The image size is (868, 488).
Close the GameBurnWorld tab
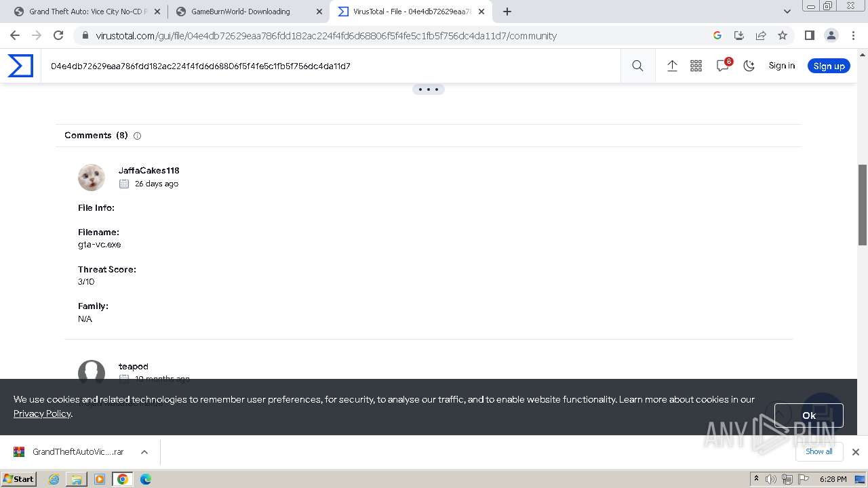(319, 12)
